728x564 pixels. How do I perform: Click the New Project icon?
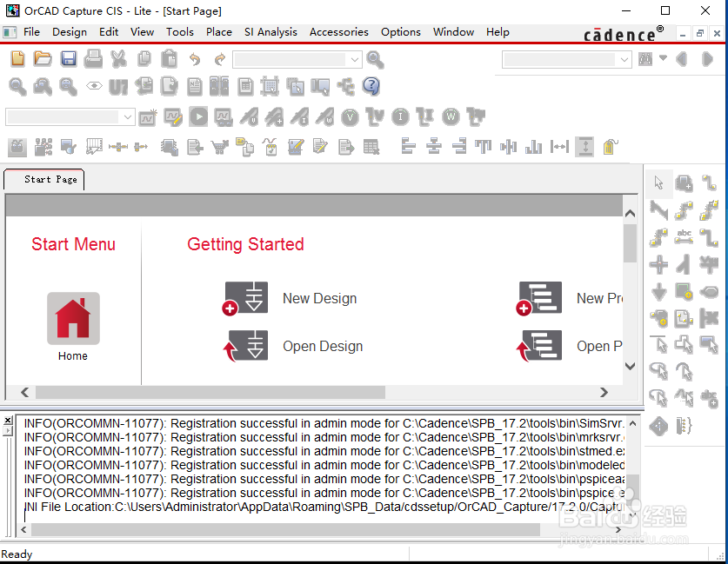539,298
